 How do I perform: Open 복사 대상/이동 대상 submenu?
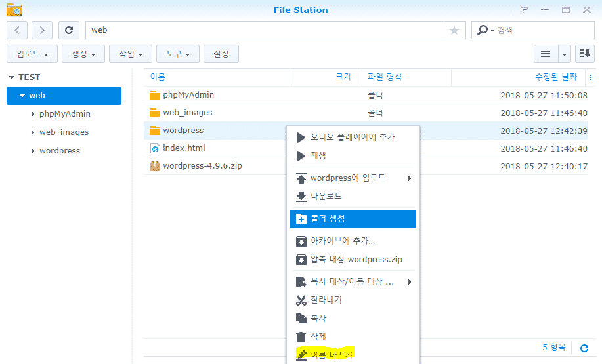point(353,282)
